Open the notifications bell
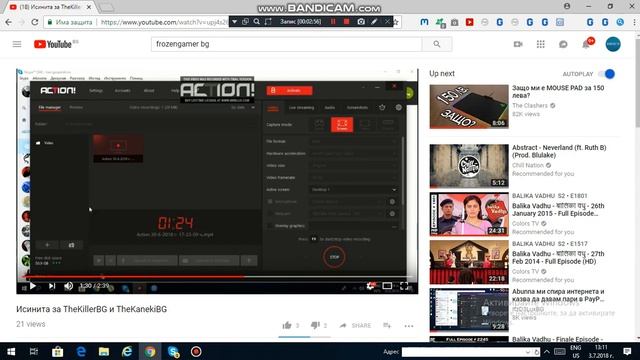This screenshot has width=640, height=360. pos(586,44)
